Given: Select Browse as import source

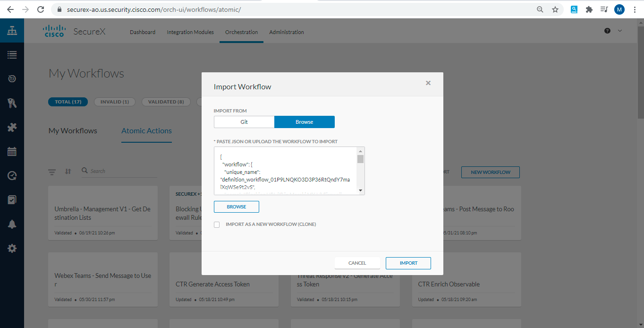Looking at the screenshot, I should (x=305, y=122).
